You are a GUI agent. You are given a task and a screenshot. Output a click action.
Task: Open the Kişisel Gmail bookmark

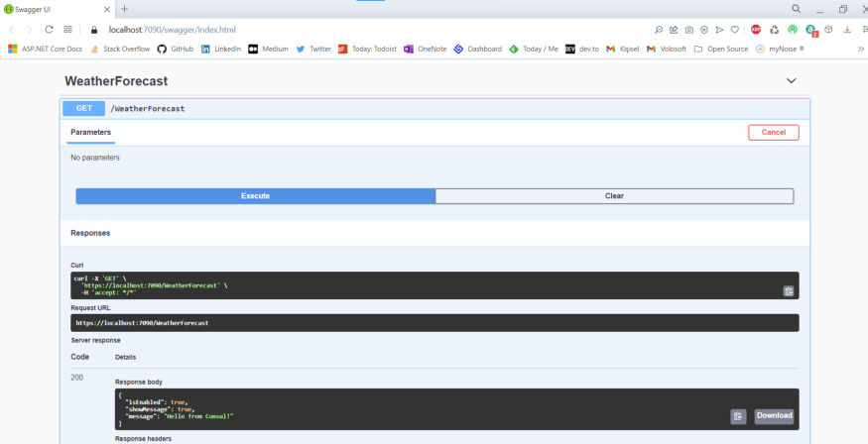tap(623, 50)
